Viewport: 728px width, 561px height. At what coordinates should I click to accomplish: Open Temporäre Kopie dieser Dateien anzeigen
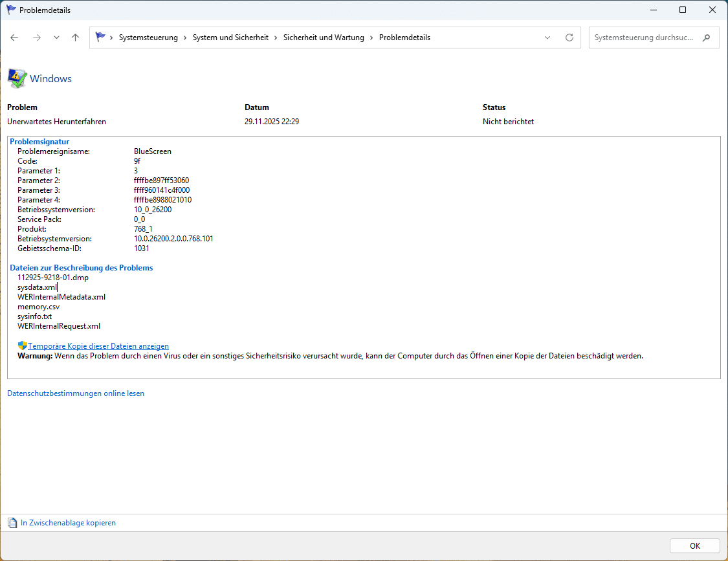pyautogui.click(x=98, y=346)
